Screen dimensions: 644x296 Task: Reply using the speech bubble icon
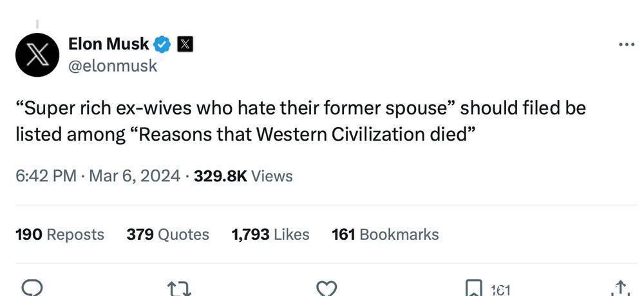point(32,288)
